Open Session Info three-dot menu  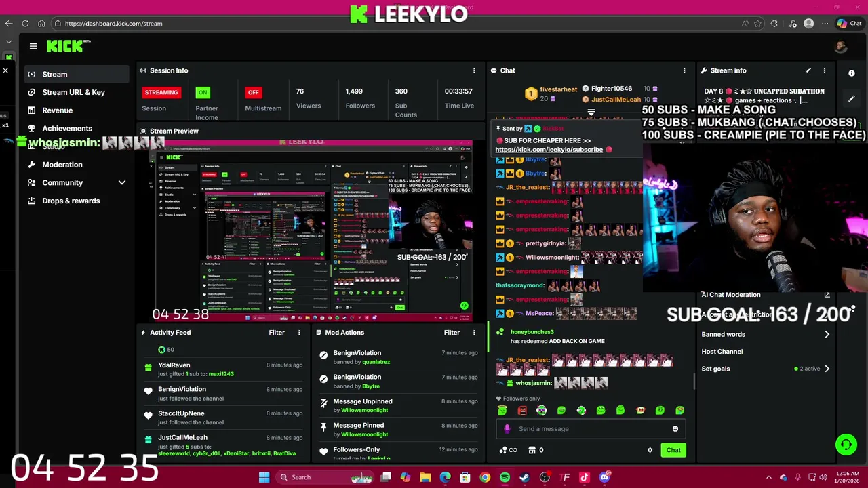tap(474, 70)
